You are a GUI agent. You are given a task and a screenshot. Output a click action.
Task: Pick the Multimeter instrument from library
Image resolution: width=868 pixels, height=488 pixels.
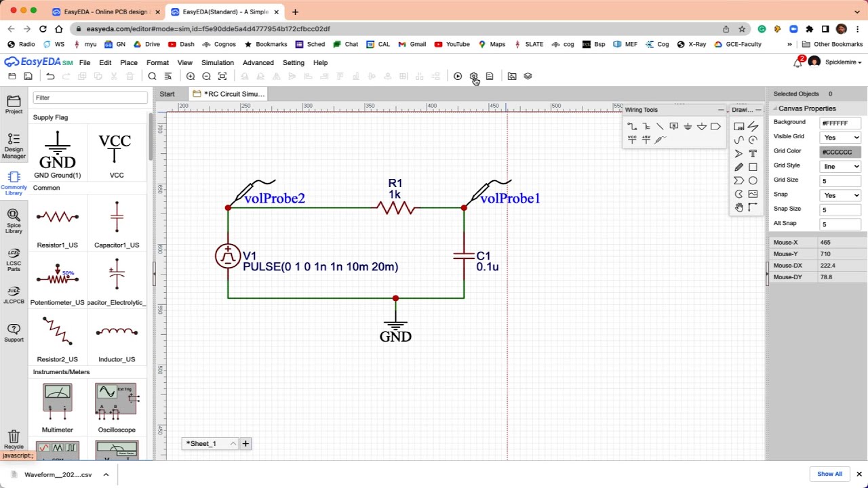coord(57,407)
